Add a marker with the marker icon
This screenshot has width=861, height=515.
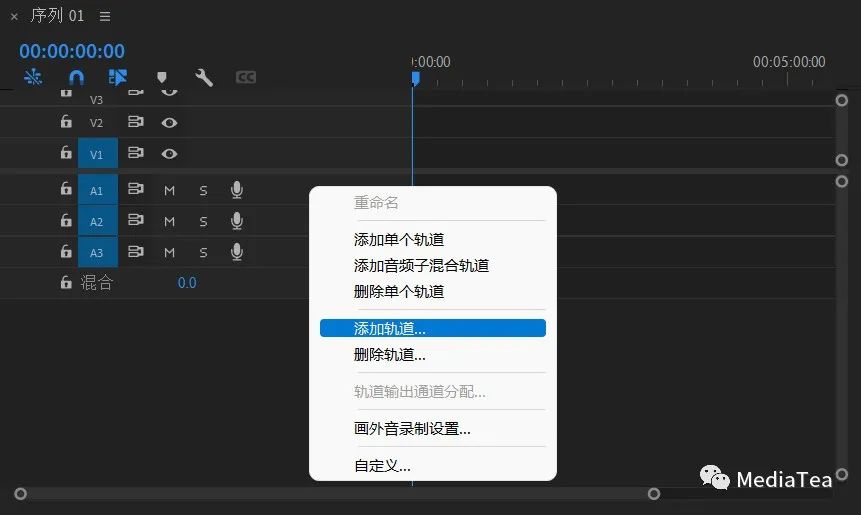click(x=161, y=77)
